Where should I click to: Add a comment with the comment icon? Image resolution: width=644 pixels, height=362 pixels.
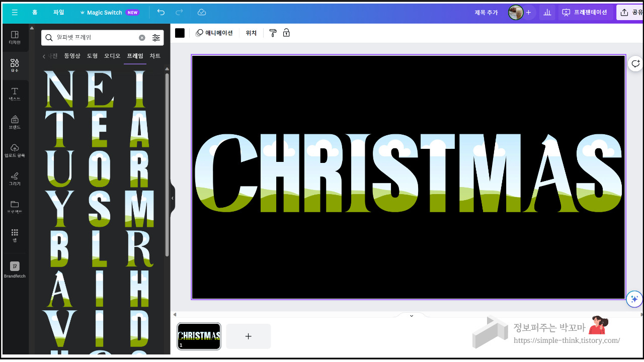pos(635,63)
